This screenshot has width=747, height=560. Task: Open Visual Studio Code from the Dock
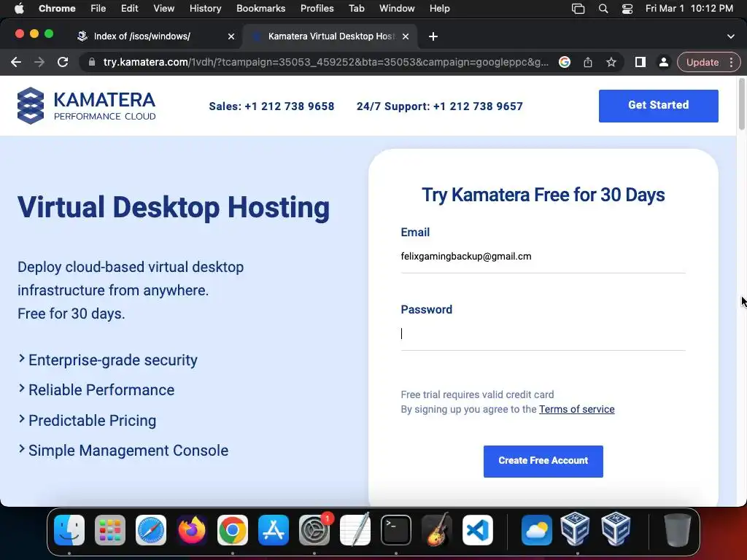[478, 530]
